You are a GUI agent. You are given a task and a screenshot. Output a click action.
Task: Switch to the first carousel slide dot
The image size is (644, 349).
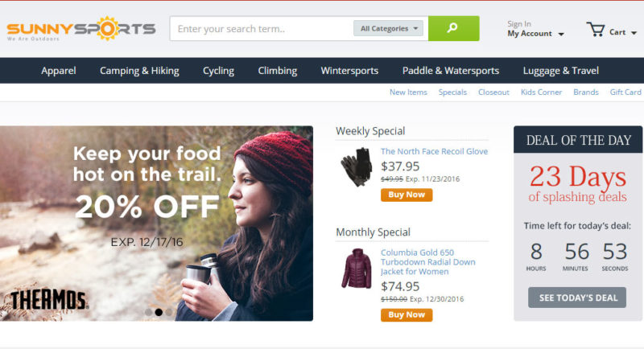tap(149, 312)
